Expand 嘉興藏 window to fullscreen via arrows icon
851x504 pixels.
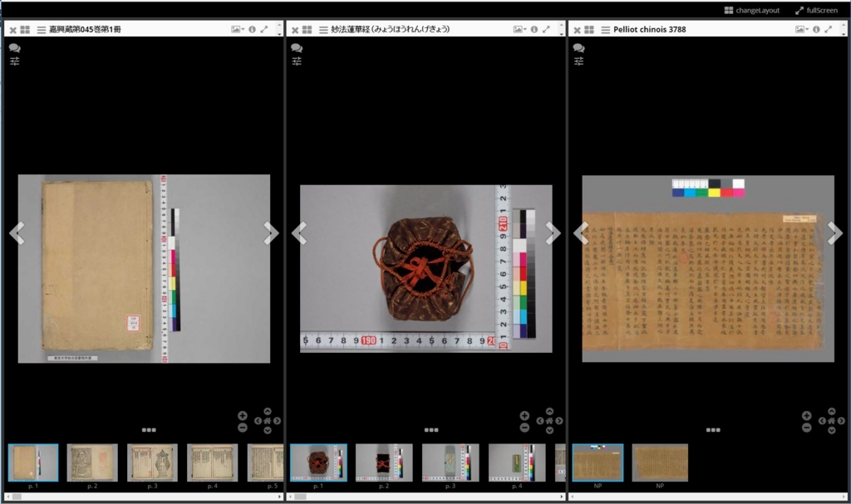click(263, 29)
